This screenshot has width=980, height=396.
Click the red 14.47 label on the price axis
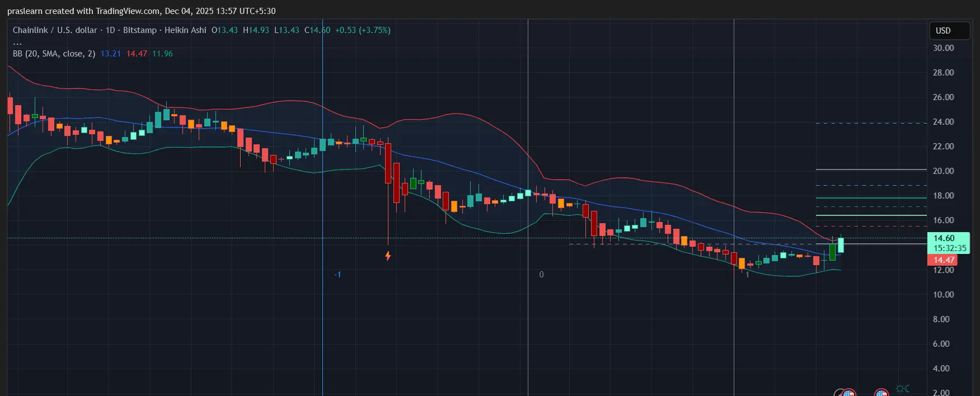point(944,260)
